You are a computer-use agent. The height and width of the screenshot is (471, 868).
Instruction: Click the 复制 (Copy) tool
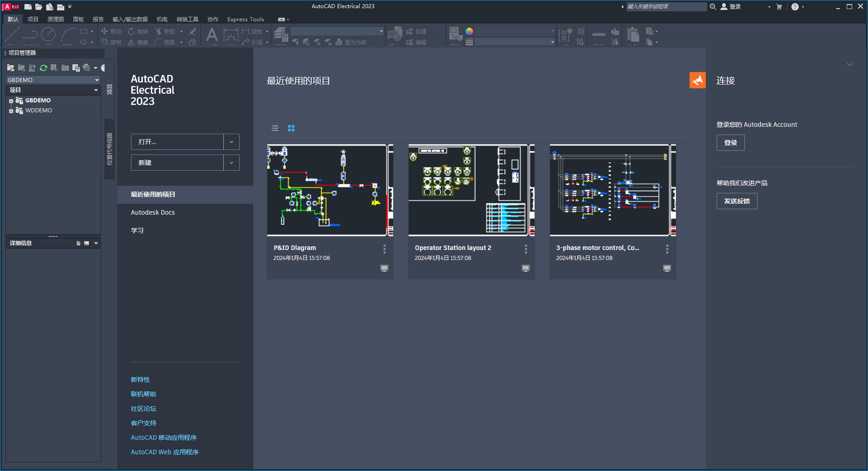click(111, 42)
